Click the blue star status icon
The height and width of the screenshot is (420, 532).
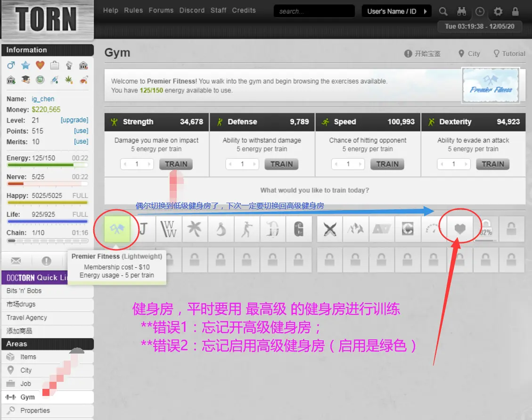point(25,66)
